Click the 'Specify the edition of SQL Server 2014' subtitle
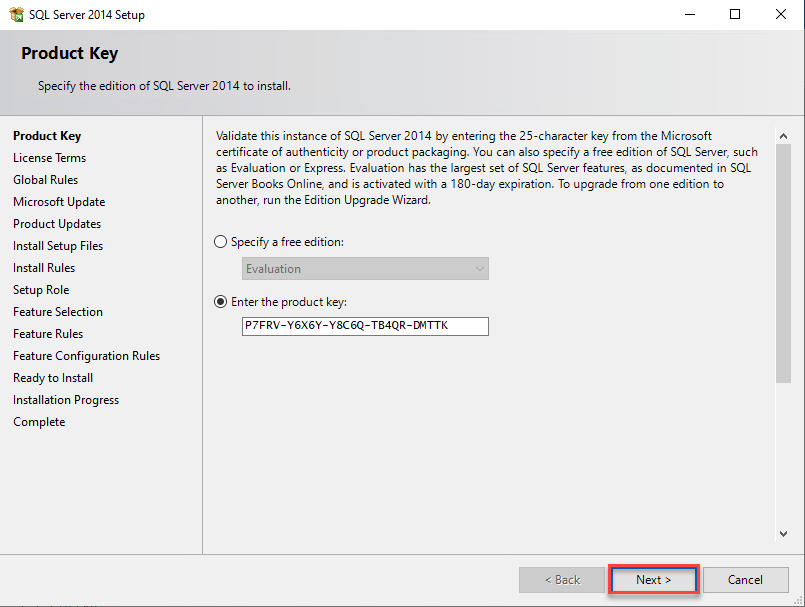 [164, 86]
